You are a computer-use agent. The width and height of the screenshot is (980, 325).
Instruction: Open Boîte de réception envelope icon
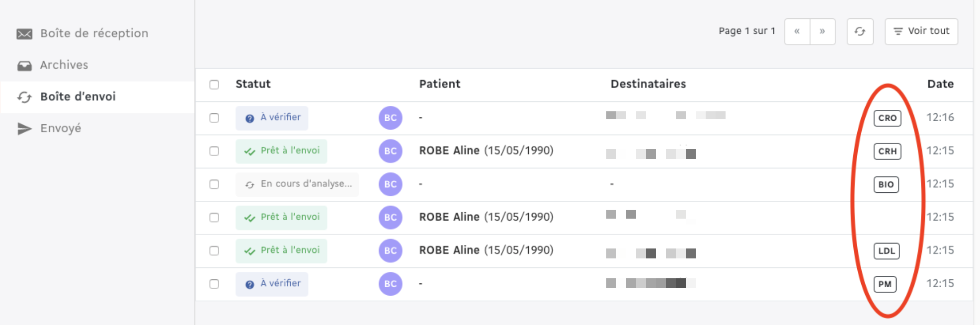24,34
